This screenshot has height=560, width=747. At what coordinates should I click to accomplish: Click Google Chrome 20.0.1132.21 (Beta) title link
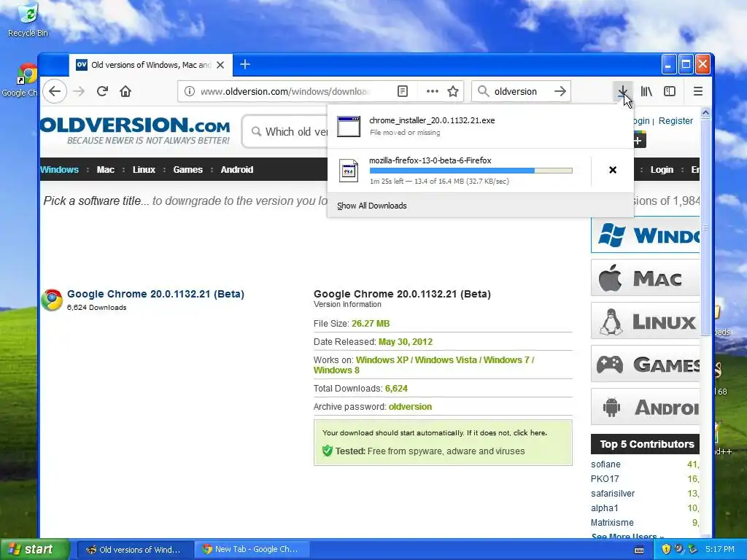[x=155, y=294]
